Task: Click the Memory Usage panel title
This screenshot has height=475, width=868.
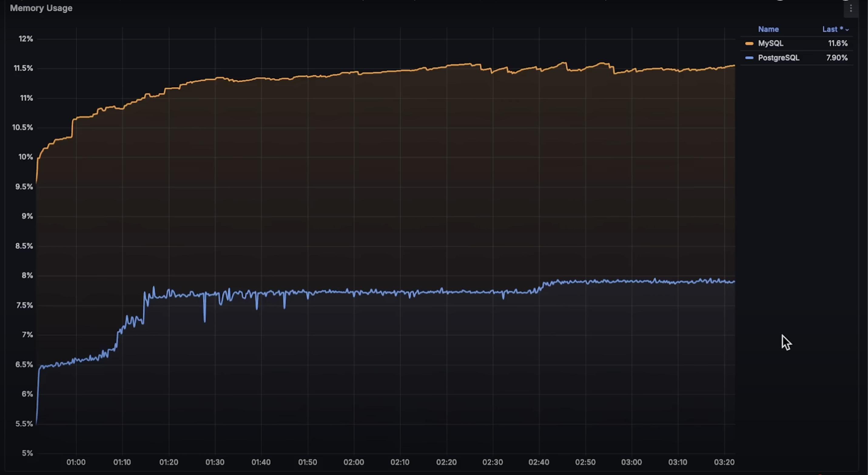Action: pos(41,8)
